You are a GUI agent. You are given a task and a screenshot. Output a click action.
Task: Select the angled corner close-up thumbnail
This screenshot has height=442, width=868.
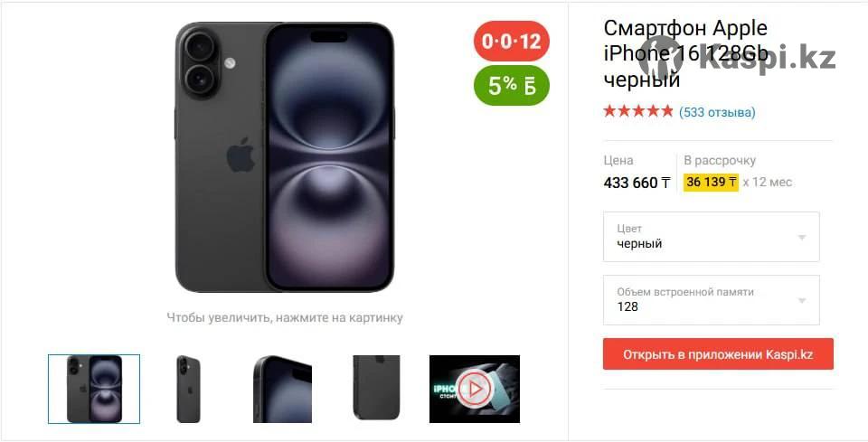pyautogui.click(x=282, y=389)
